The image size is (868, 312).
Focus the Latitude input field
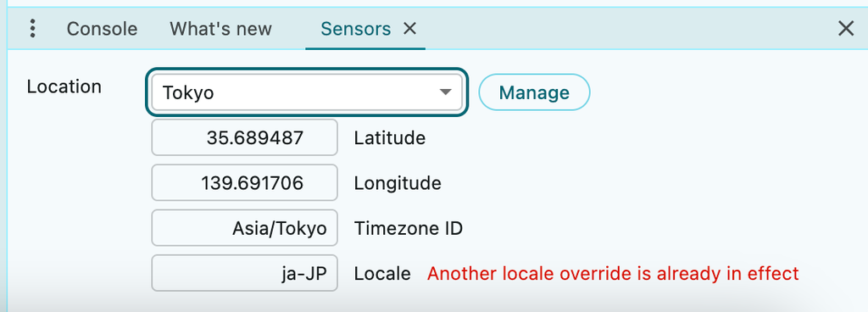(x=244, y=137)
